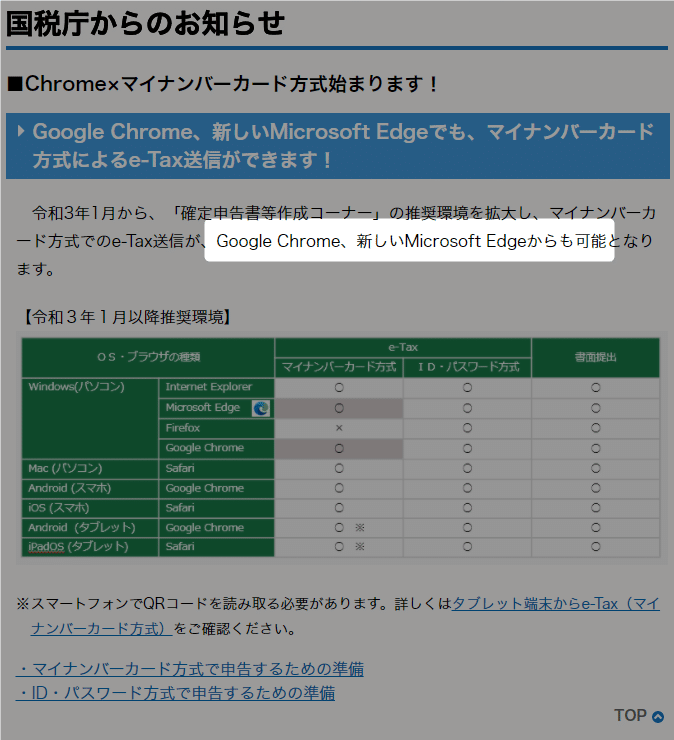Click the ※ mark in iPadOS row

click(x=360, y=547)
